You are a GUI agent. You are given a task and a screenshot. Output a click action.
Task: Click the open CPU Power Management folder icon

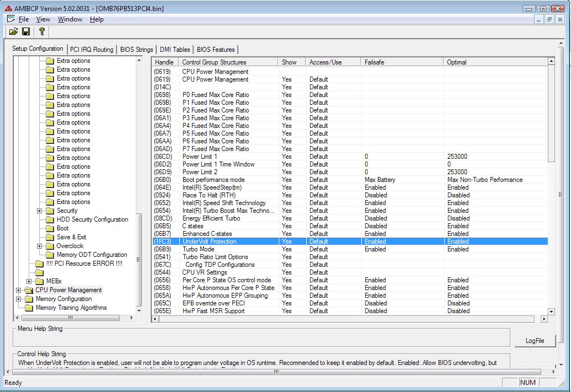click(x=28, y=290)
